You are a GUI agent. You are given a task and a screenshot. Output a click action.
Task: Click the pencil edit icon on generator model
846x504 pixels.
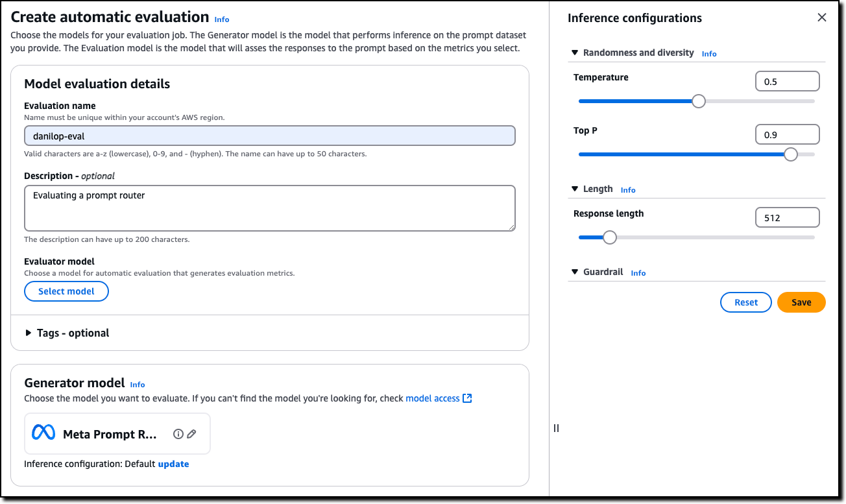191,434
